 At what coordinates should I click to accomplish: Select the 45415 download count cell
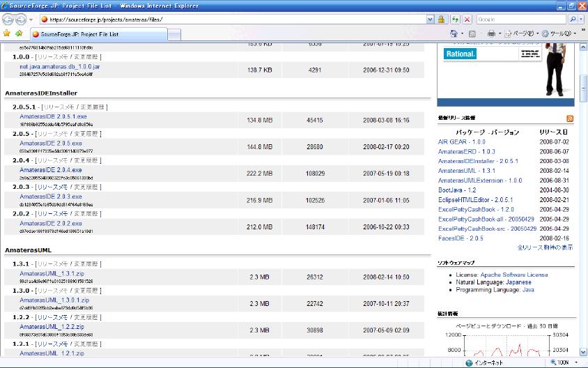pyautogui.click(x=315, y=121)
